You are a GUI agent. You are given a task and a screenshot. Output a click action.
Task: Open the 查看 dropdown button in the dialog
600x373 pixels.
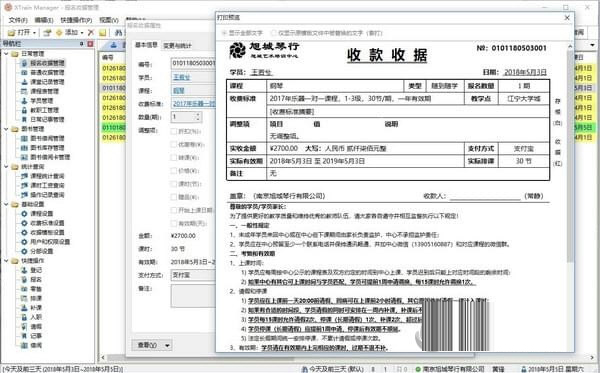pos(152,345)
